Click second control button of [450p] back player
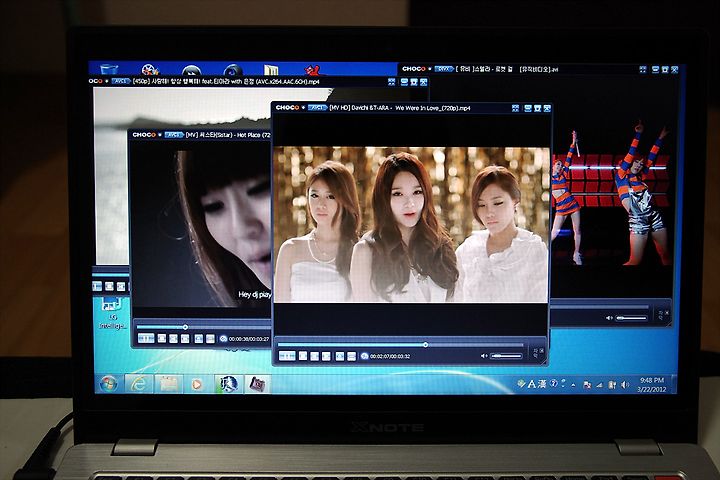This screenshot has height=480, width=720. point(109,286)
